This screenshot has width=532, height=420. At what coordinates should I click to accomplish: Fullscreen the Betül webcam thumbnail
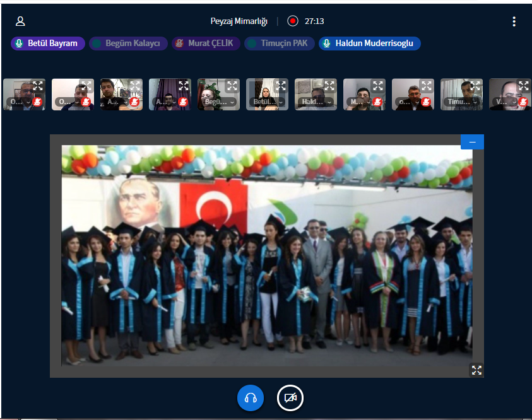[281, 86]
